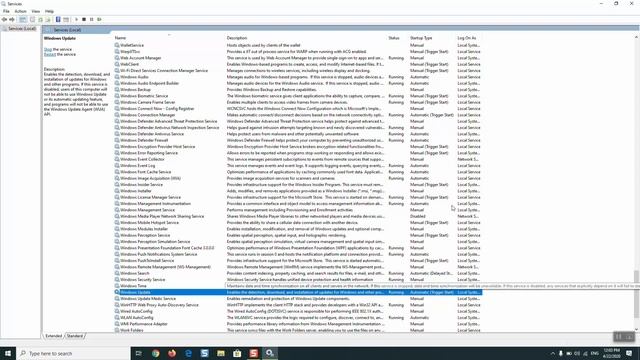Viewport: 640px width, 360px height.
Task: Open Microsoft Store from the taskbar
Action: pyautogui.click(x=237, y=353)
